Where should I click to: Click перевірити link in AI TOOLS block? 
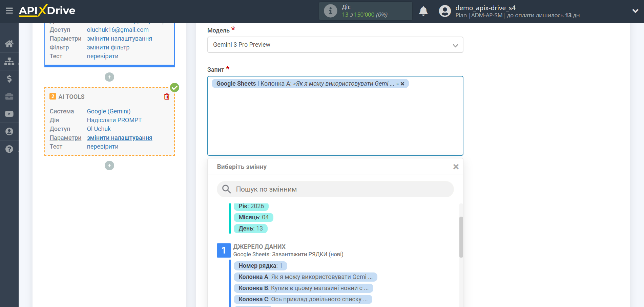click(x=103, y=147)
